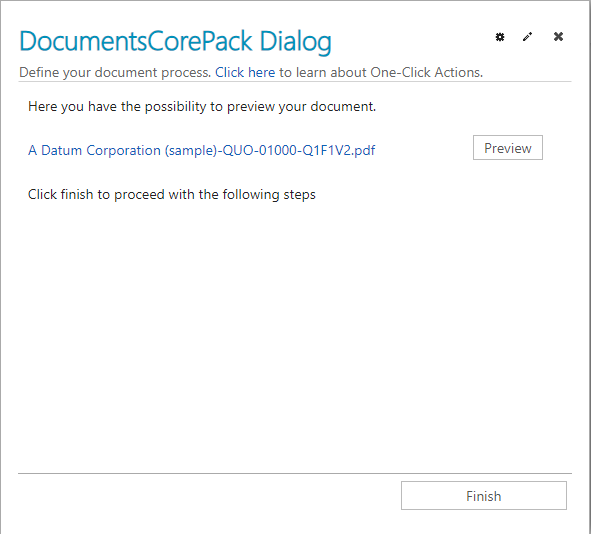Follow the 'Click here' One-Click Actions link
591x534 pixels.
245,72
